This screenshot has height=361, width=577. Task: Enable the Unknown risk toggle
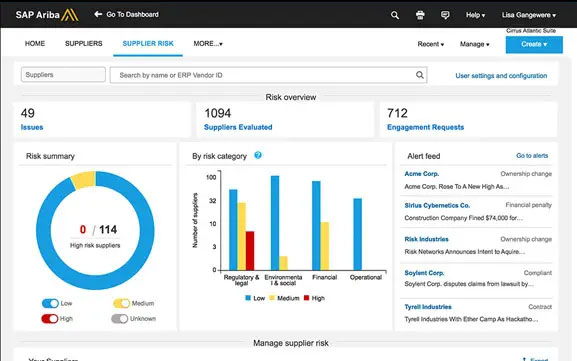tap(120, 319)
